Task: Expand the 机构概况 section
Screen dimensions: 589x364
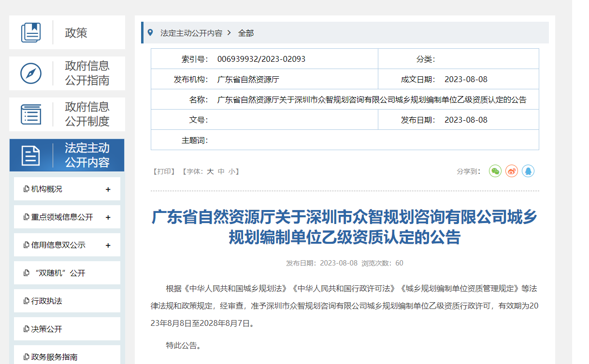Action: pyautogui.click(x=107, y=189)
